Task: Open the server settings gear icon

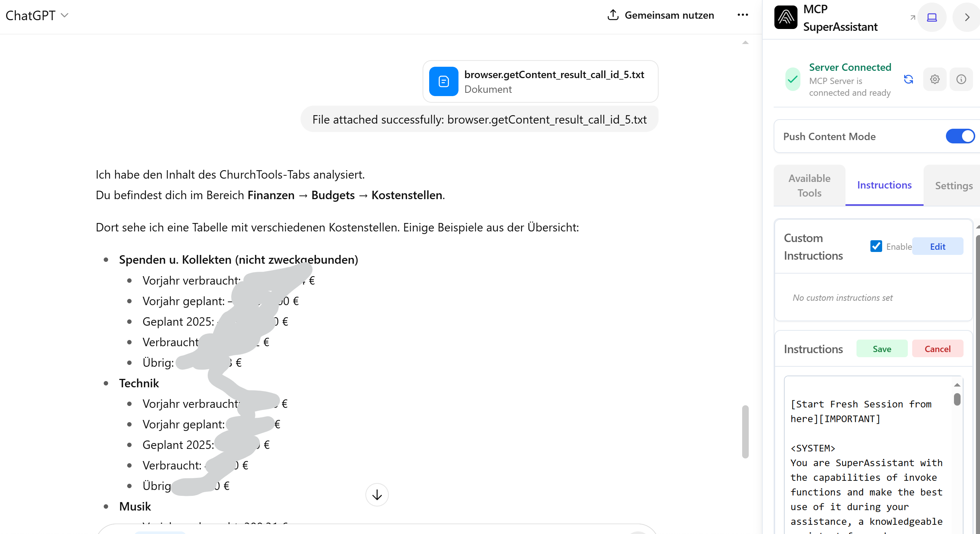Action: (935, 79)
